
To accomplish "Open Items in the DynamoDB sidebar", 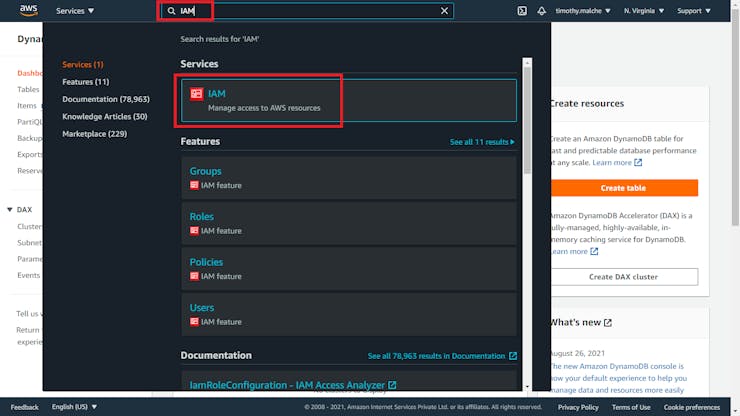I will tap(27, 106).
